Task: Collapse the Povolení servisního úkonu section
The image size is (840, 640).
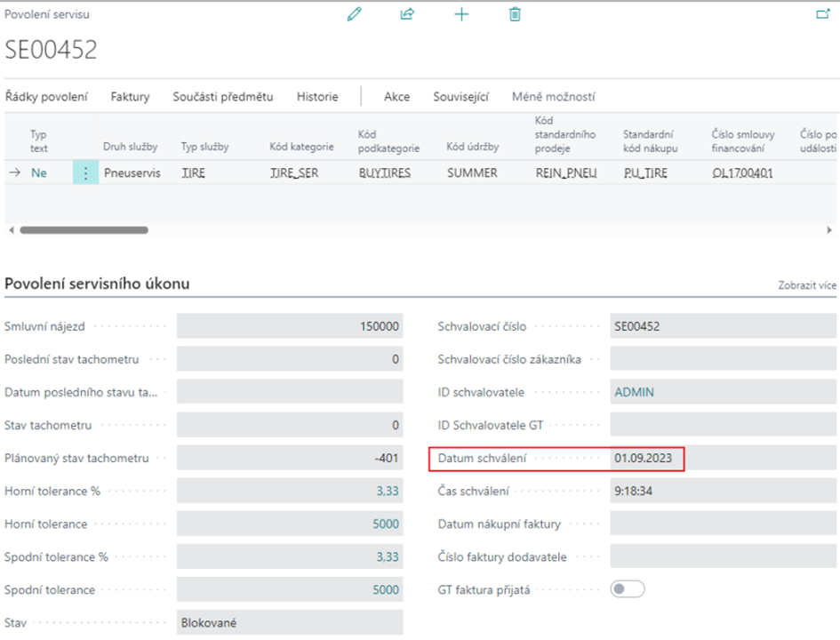Action: pyautogui.click(x=98, y=284)
